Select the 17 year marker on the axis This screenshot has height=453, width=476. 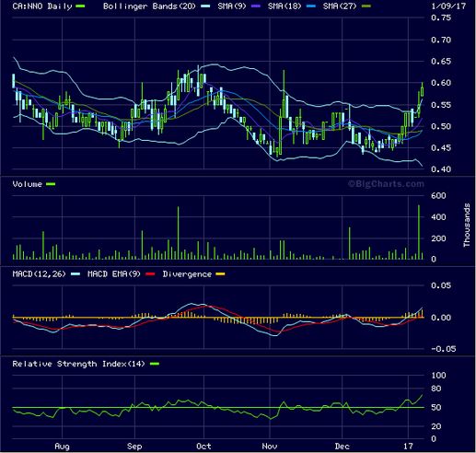[x=408, y=447]
